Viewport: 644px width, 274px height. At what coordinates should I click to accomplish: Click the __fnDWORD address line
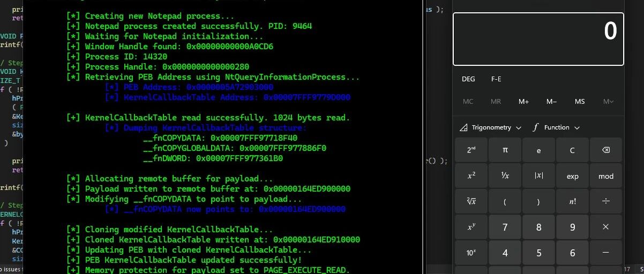(213, 158)
